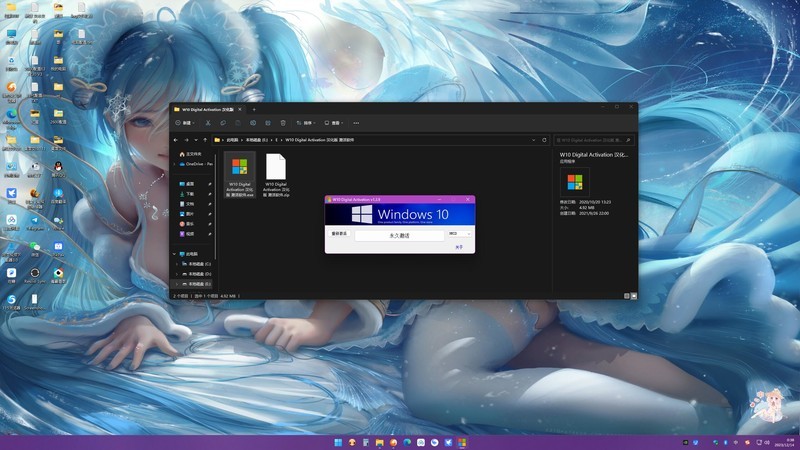Go forward with Explorer's right arrow
800x450 pixels.
coord(186,140)
